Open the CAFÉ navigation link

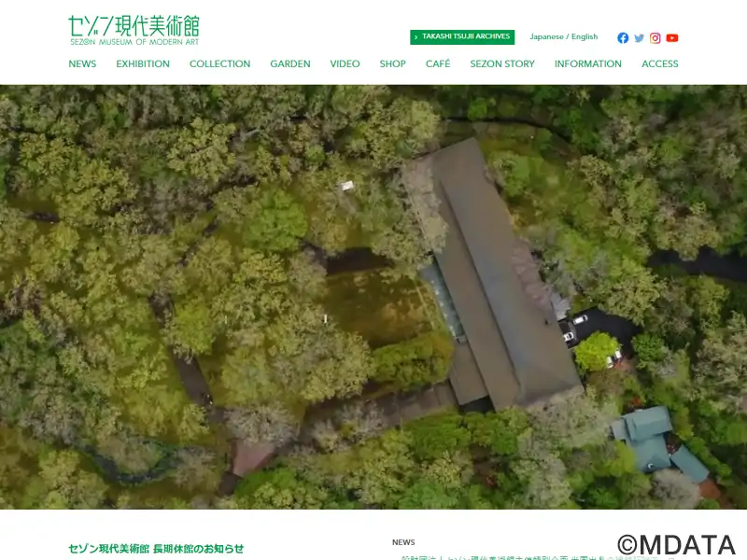point(438,63)
